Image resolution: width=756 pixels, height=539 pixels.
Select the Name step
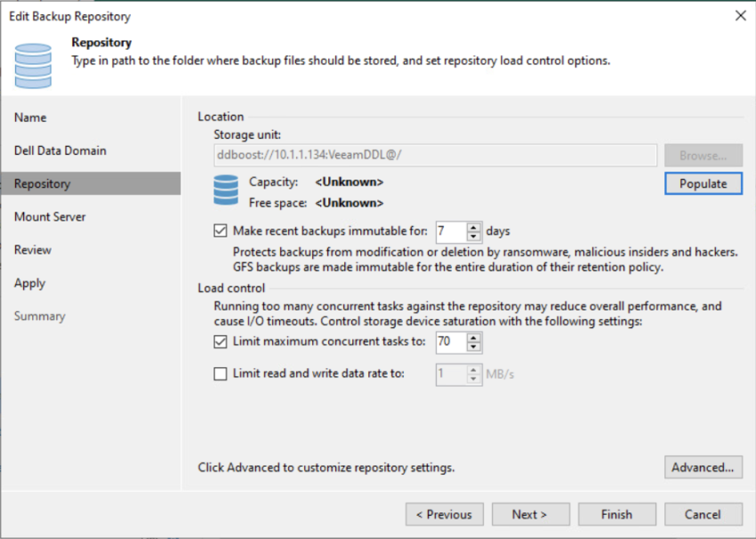click(30, 117)
